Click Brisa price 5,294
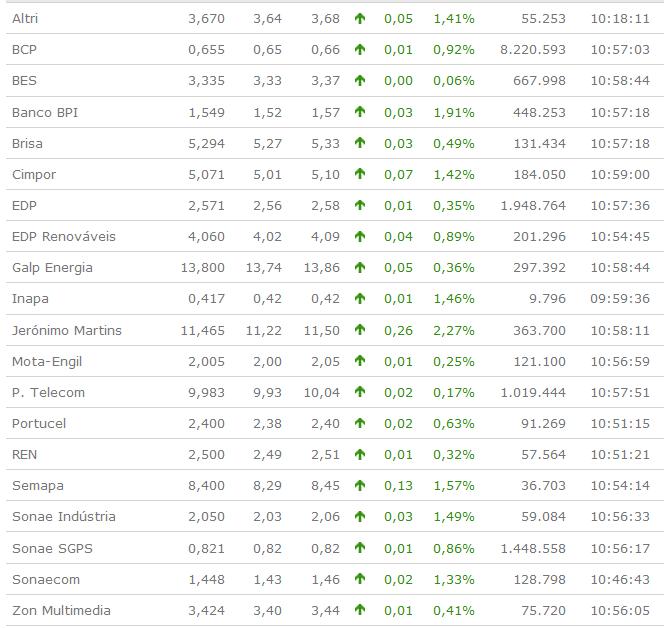Image resolution: width=664 pixels, height=628 pixels. click(x=206, y=144)
